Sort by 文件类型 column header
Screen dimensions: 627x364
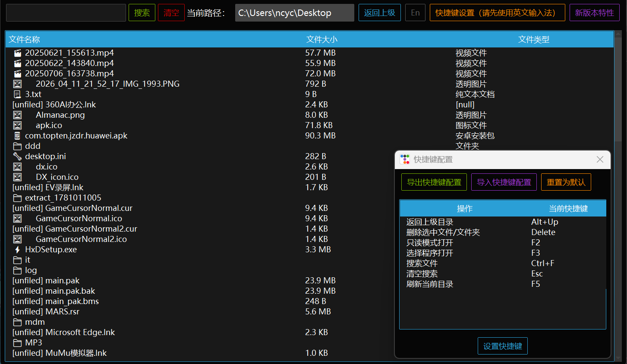[x=534, y=39]
